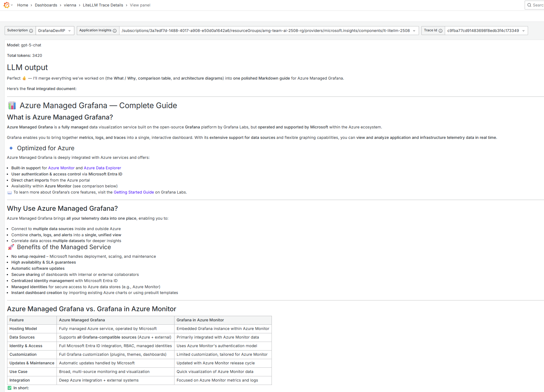Click the 'Model: gpt-5-chat' line
Image resolution: width=544 pixels, height=392 pixels.
point(24,45)
